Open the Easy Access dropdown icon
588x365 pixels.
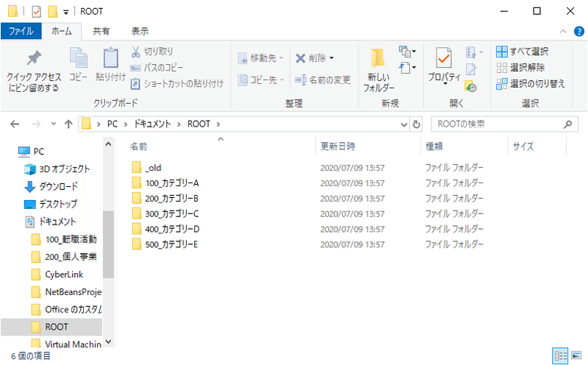point(407,68)
